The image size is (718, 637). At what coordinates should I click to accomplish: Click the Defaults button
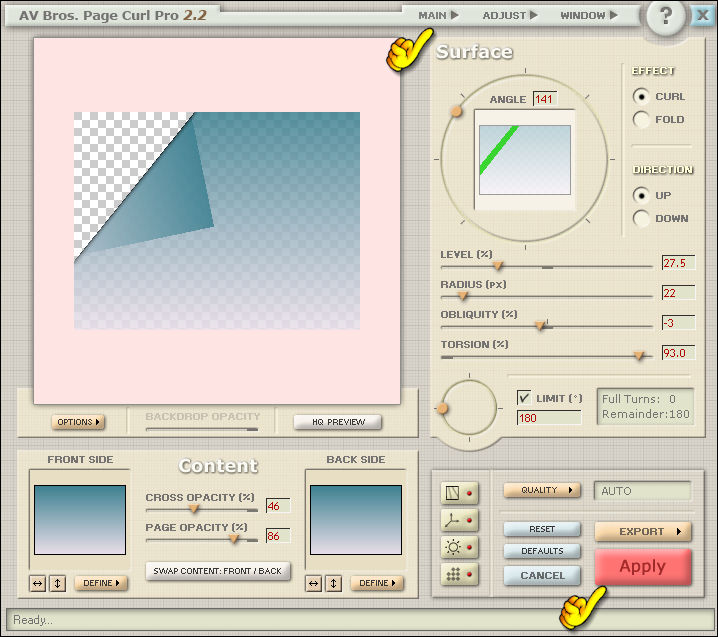pos(542,551)
